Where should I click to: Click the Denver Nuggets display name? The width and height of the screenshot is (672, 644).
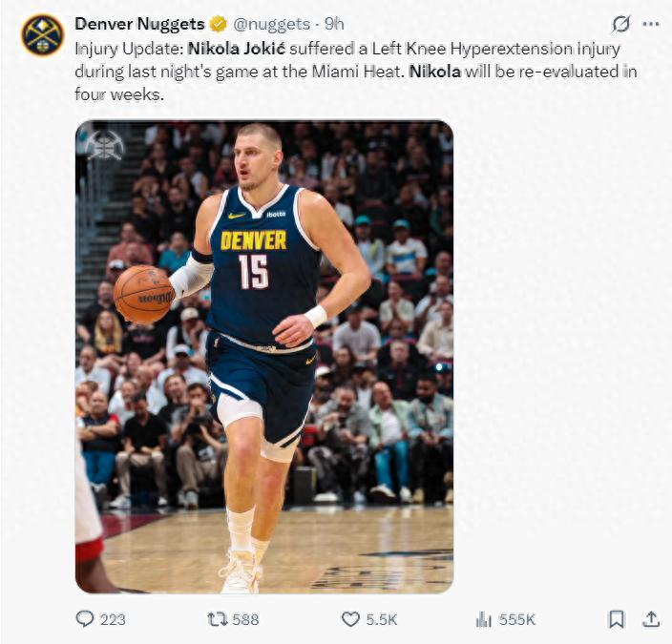[x=140, y=24]
